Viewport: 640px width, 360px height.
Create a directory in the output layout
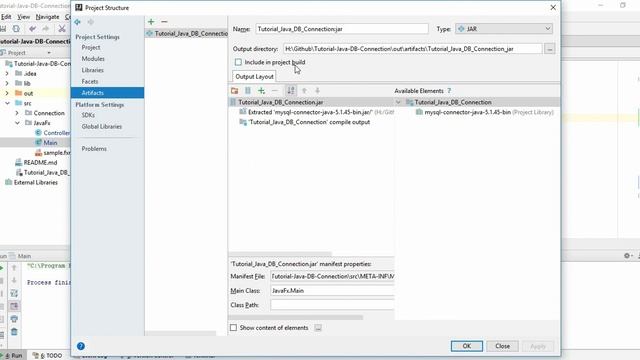pos(235,91)
